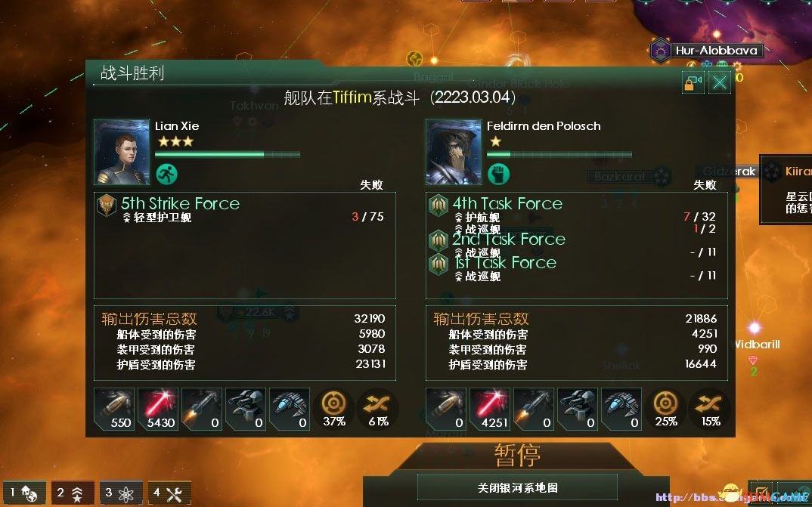Image resolution: width=812 pixels, height=507 pixels.
Task: Close the battle victory dialog
Action: [720, 83]
